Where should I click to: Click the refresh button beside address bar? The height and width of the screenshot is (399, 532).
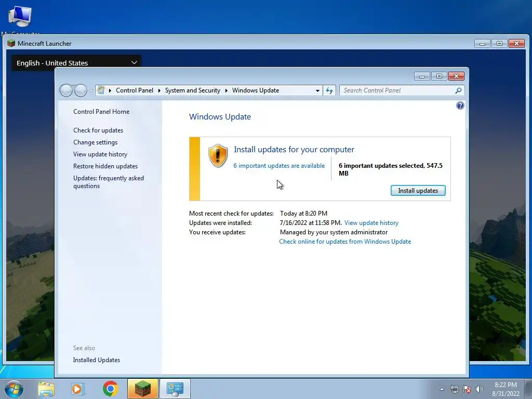(x=329, y=90)
